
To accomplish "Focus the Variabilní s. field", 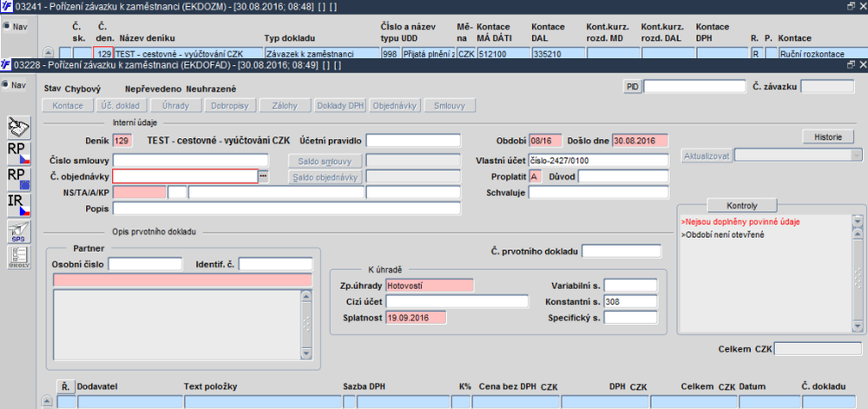I will tap(630, 286).
